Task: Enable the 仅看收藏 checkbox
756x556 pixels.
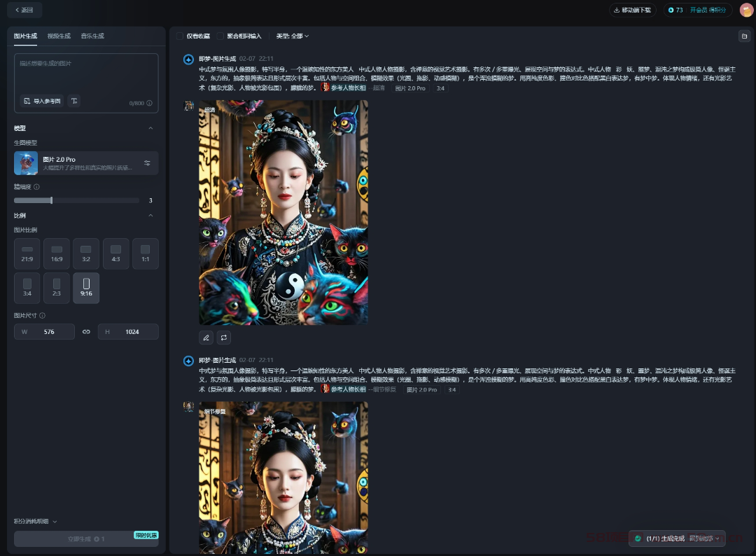Action: click(x=180, y=36)
